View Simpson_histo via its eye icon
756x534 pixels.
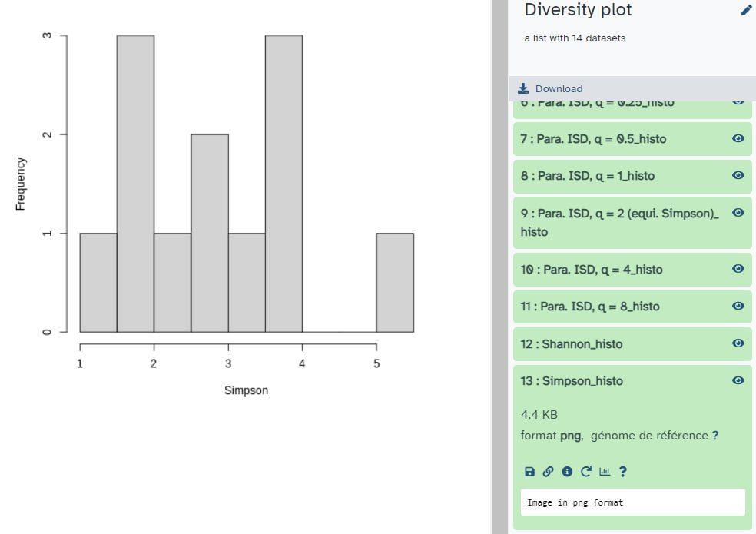pyautogui.click(x=738, y=380)
